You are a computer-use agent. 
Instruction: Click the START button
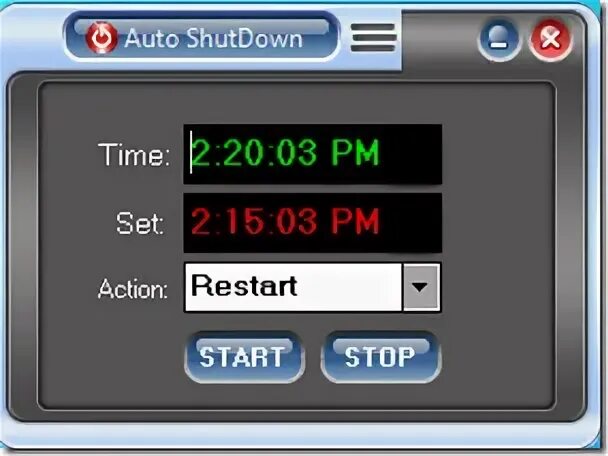[244, 357]
